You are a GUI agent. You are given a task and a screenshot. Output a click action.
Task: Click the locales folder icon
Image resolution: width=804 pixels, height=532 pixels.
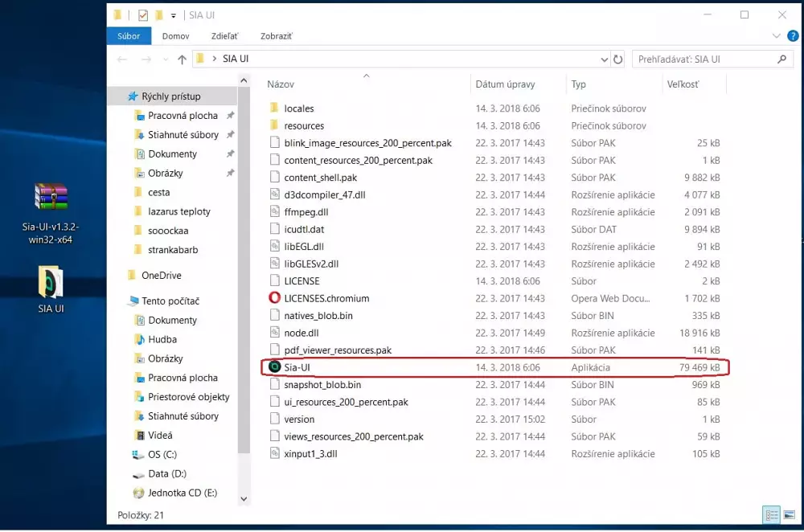coord(274,108)
